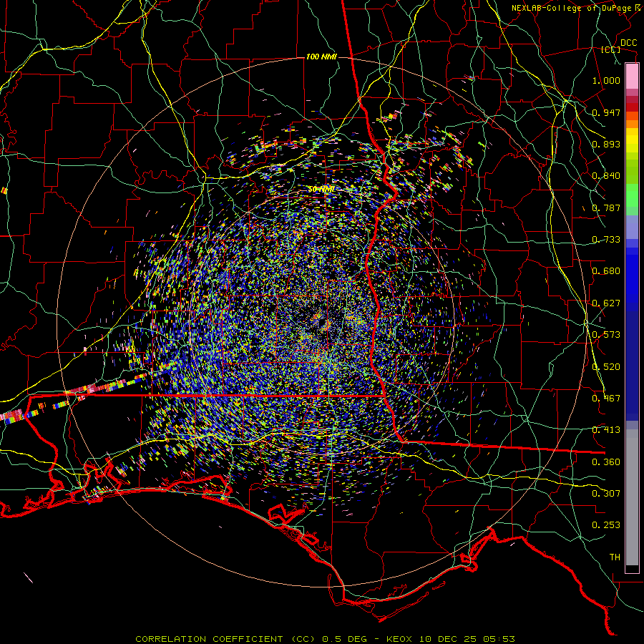Viewport: 644px width, 644px height.
Task: Click the 0.467 color scale value
Action: (606, 399)
